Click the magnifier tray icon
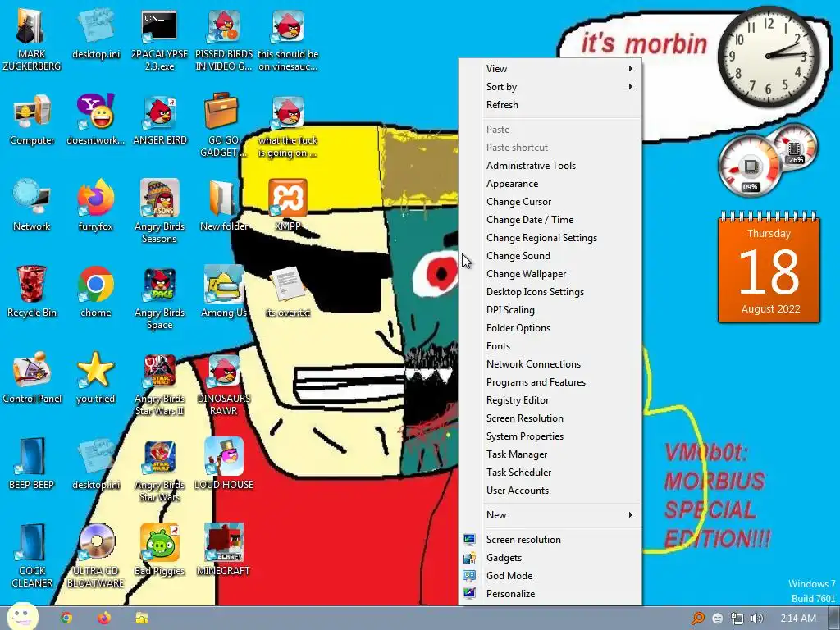Image resolution: width=840 pixels, height=630 pixels. click(x=698, y=619)
